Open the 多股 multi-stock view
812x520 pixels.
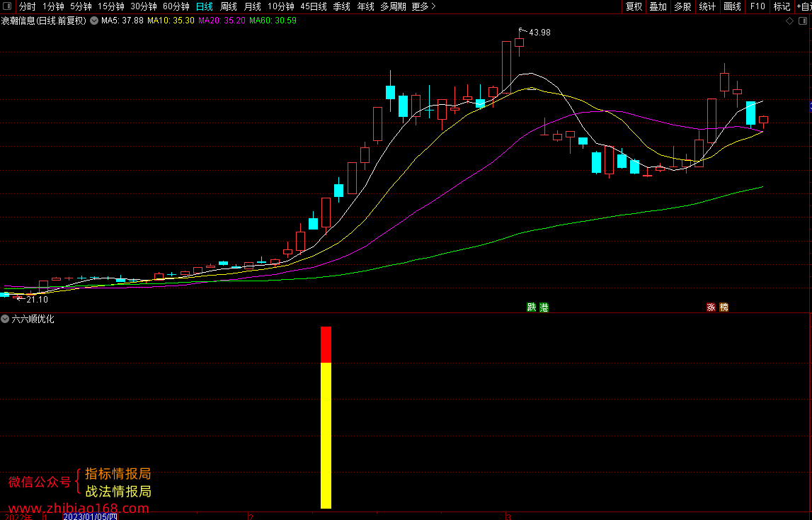click(x=682, y=6)
